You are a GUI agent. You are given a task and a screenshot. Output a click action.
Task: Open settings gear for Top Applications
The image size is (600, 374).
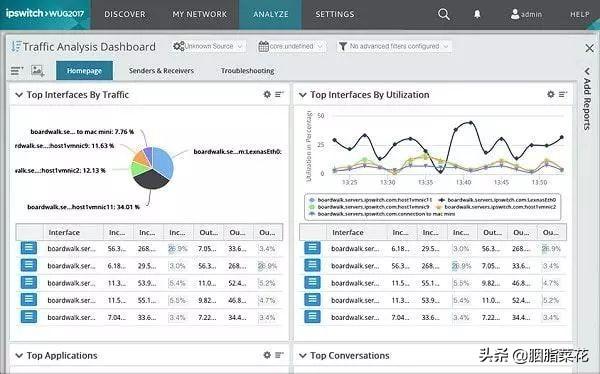click(x=267, y=355)
